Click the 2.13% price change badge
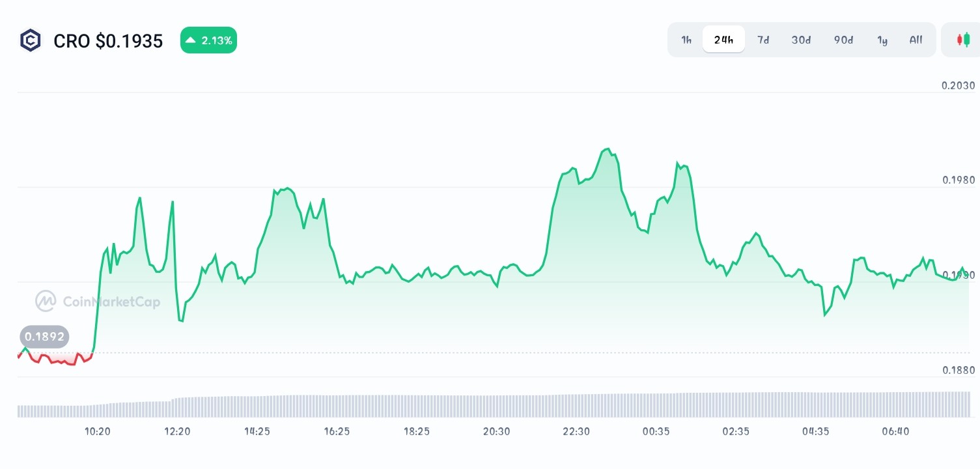Viewport: 980px width, 469px height. 208,40
